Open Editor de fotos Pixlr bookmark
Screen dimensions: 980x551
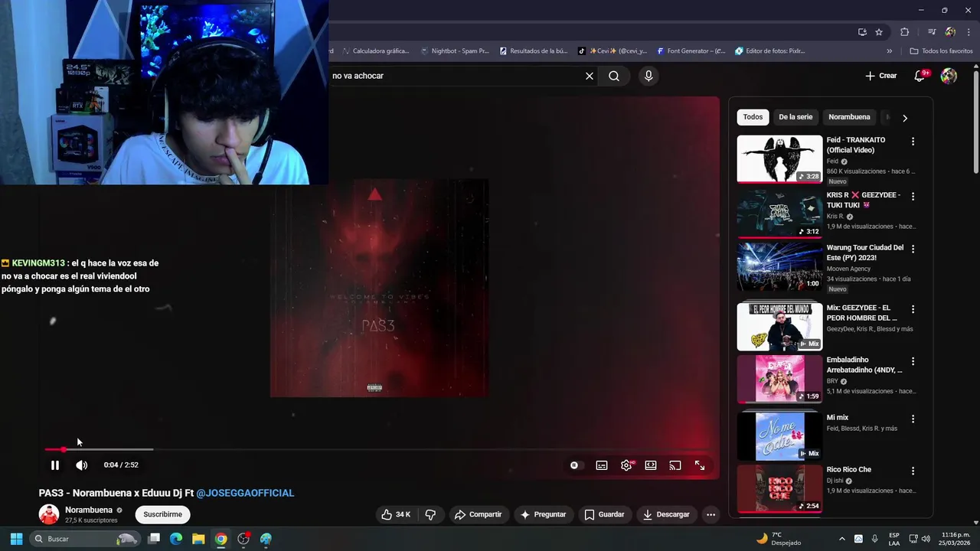pyautogui.click(x=770, y=51)
